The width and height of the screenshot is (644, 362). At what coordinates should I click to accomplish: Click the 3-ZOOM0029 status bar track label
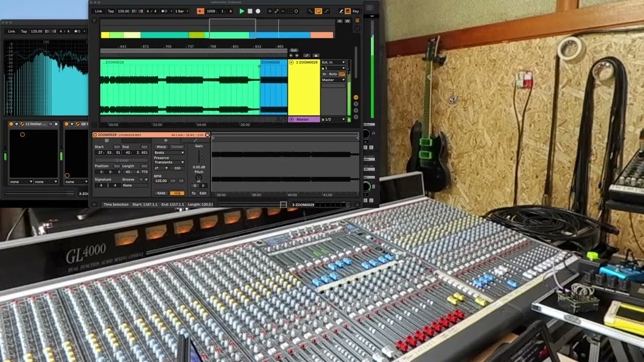coord(303,205)
